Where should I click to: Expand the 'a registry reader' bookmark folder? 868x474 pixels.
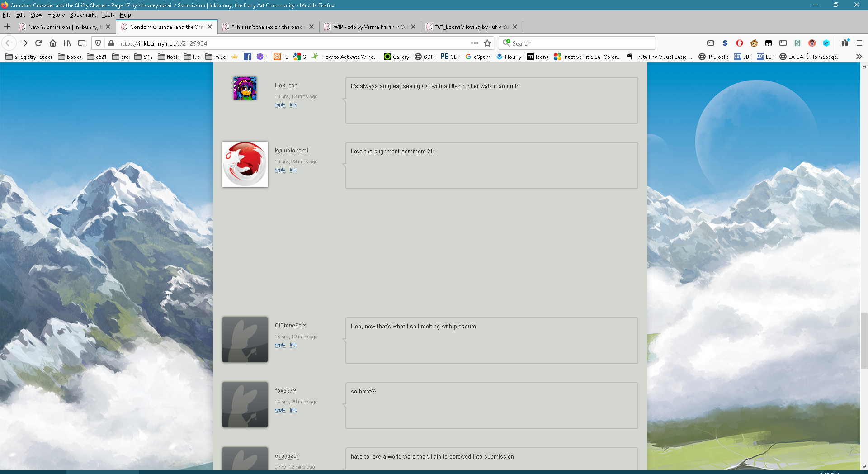(29, 57)
